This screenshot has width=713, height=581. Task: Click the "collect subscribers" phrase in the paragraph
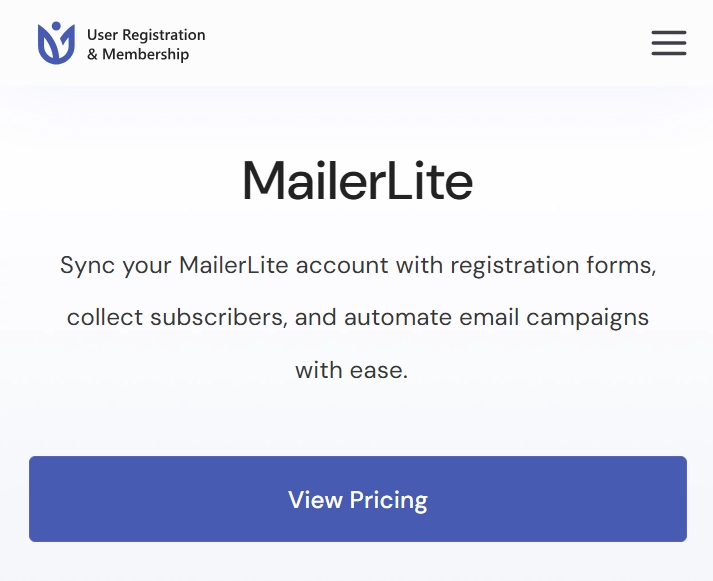pyautogui.click(x=175, y=317)
